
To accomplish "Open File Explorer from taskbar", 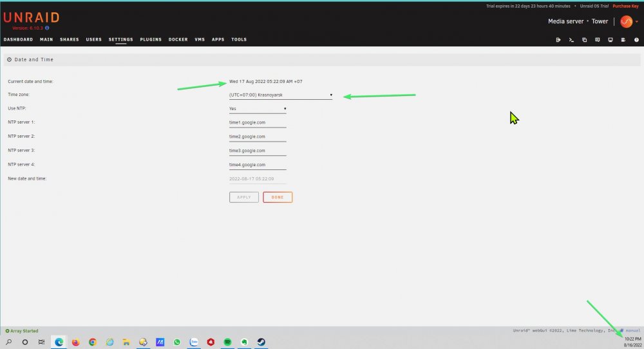I will 126,342.
